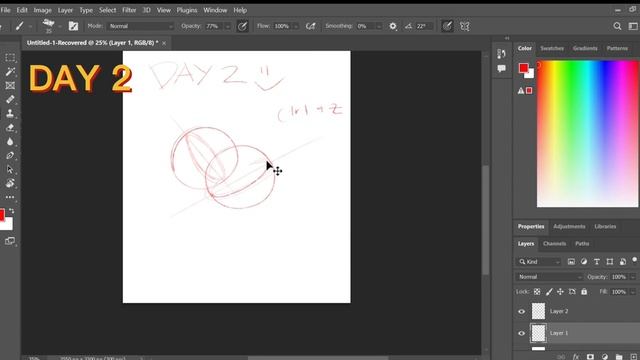
Task: Open the Change Screen Mode icon
Action: tap(10, 241)
